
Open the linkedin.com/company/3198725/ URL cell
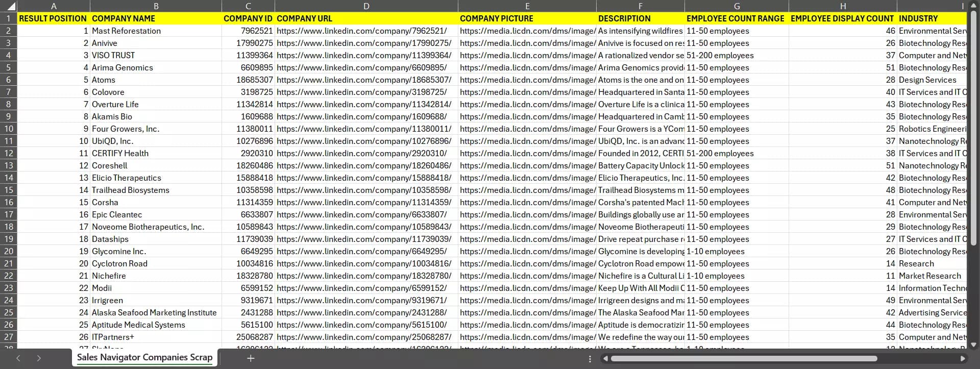tap(366, 92)
